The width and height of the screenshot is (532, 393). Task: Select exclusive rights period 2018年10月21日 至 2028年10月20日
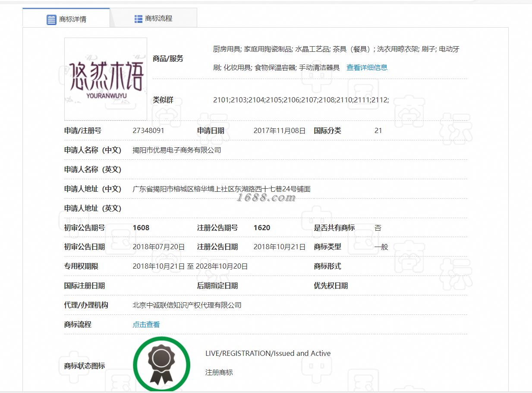tap(190, 266)
